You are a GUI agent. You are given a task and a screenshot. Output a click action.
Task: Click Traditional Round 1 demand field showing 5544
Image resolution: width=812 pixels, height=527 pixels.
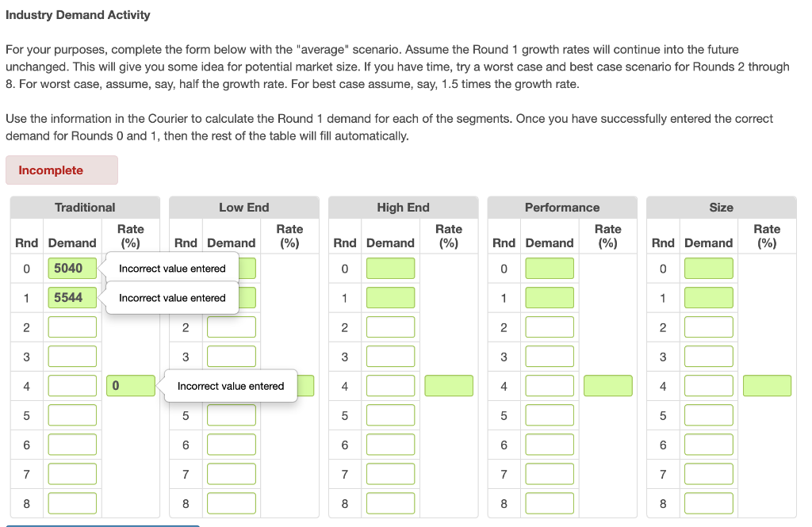[72, 298]
